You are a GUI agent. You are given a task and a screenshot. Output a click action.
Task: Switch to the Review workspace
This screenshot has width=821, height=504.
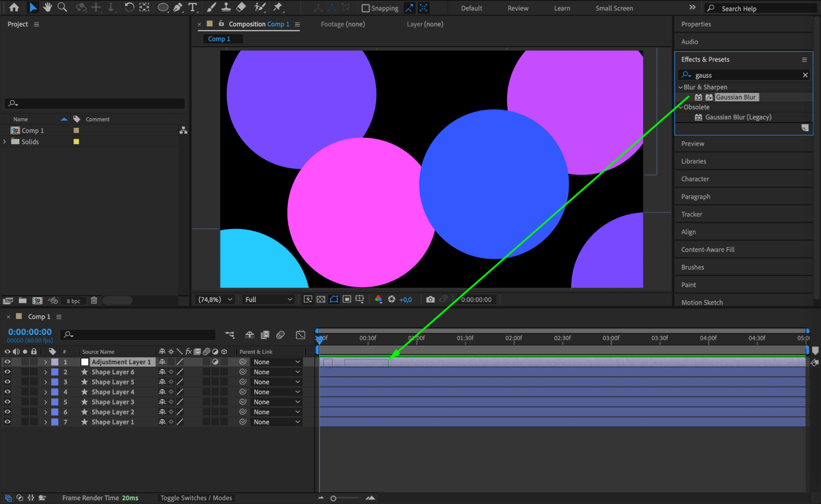coord(517,8)
